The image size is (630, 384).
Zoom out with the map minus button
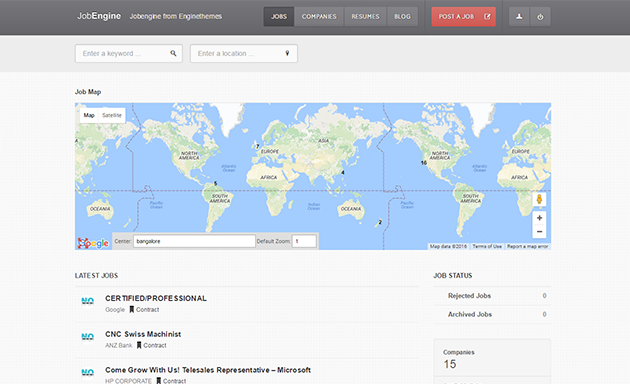539,232
